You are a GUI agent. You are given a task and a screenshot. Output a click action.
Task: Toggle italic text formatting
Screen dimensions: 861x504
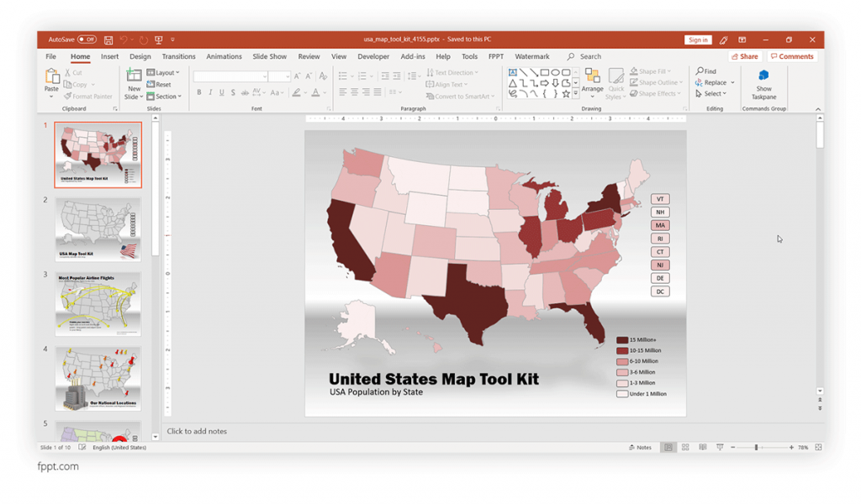tap(210, 92)
